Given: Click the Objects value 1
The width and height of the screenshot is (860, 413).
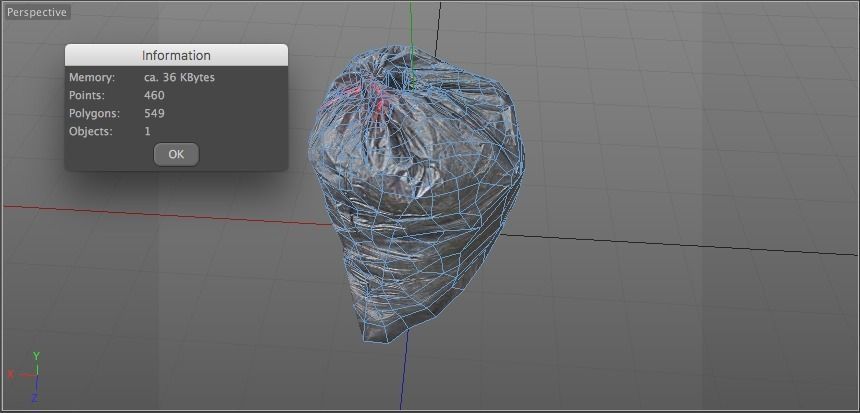Looking at the screenshot, I should pos(148,132).
